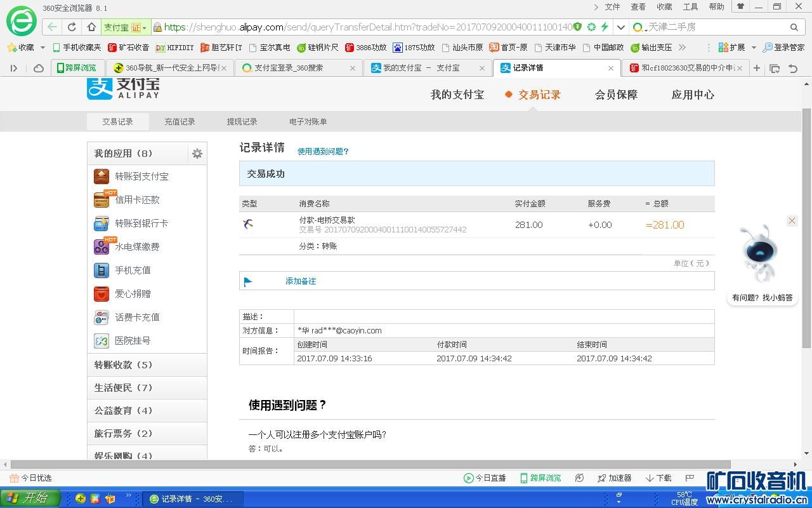
Task: Open 转账到银行卡 app icon
Action: click(101, 223)
